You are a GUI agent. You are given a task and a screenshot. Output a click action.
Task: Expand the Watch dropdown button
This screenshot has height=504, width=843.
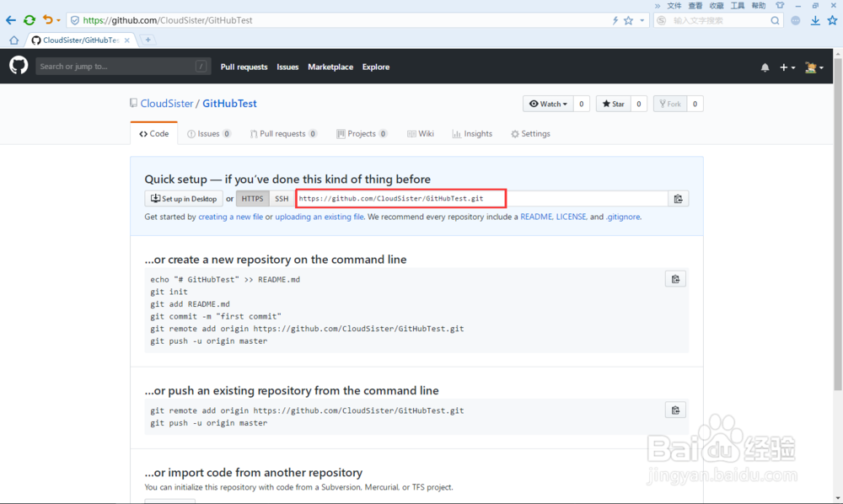click(x=548, y=104)
